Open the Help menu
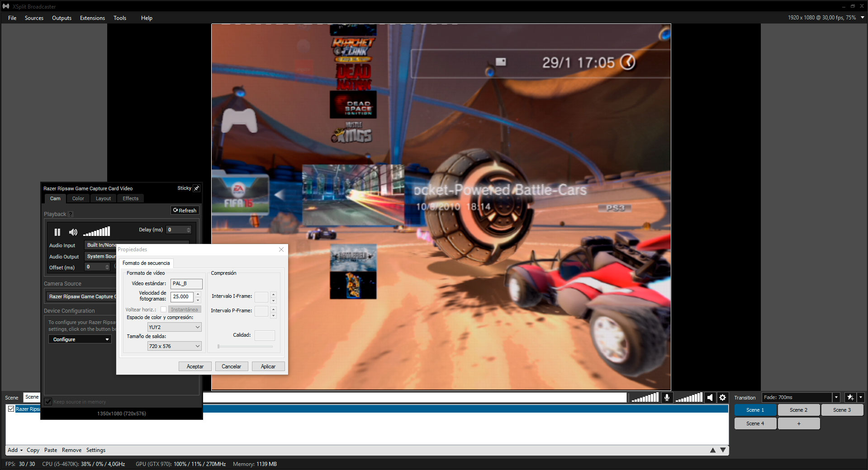This screenshot has height=470, width=868. (x=147, y=18)
